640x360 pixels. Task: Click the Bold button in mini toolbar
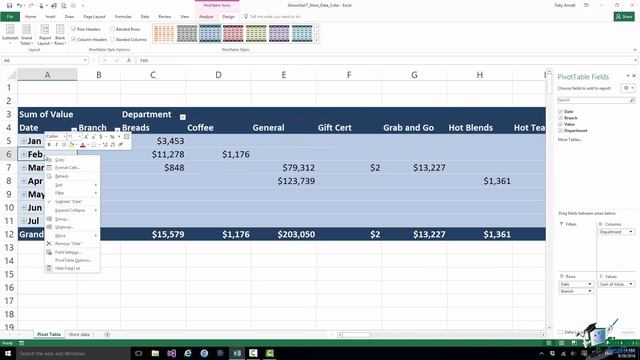coord(49,144)
